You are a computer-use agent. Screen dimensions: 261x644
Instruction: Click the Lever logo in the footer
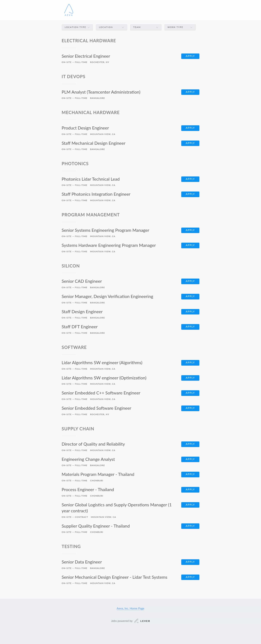142,621
